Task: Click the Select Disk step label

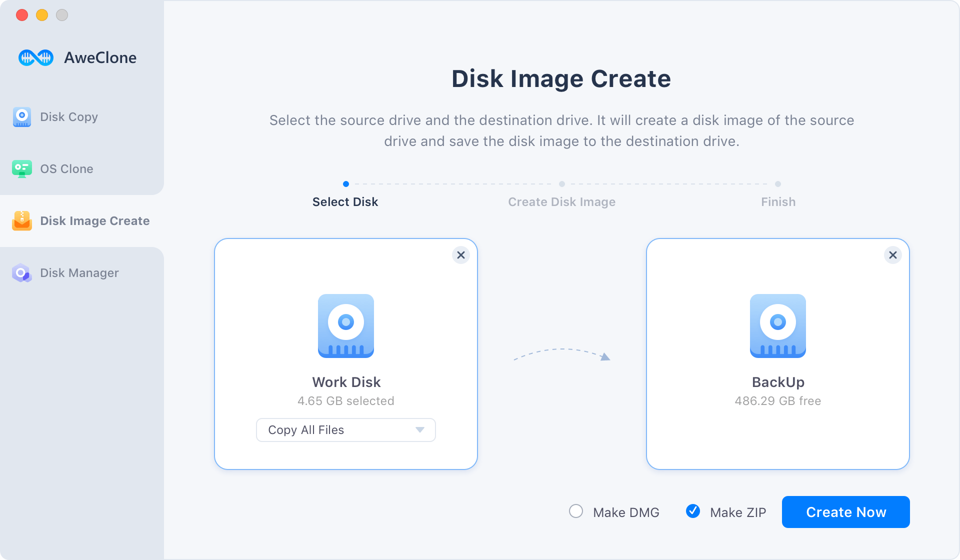Action: click(345, 202)
